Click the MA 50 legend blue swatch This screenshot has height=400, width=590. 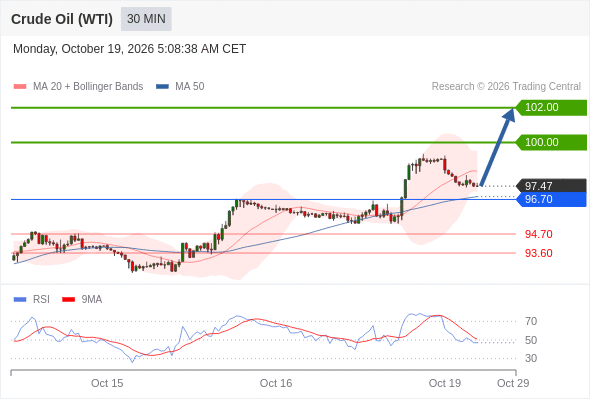coord(162,87)
